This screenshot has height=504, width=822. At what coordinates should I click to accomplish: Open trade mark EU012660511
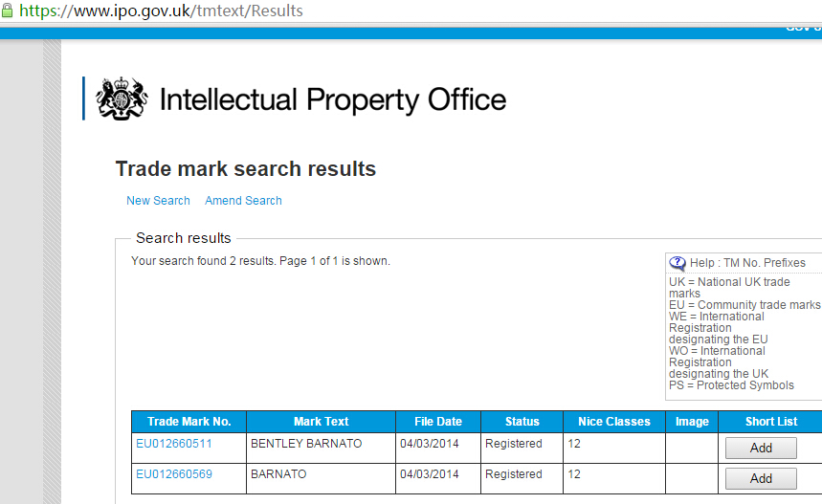pos(174,444)
